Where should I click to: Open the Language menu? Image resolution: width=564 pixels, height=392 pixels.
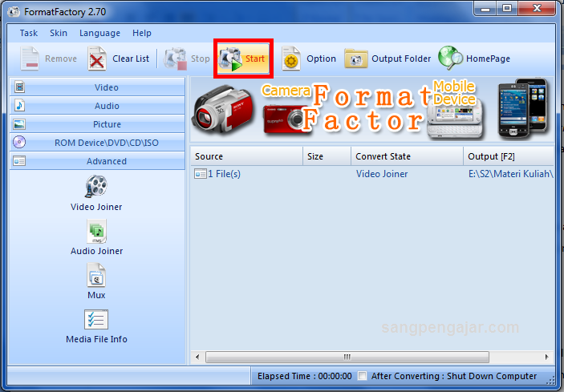tap(99, 33)
